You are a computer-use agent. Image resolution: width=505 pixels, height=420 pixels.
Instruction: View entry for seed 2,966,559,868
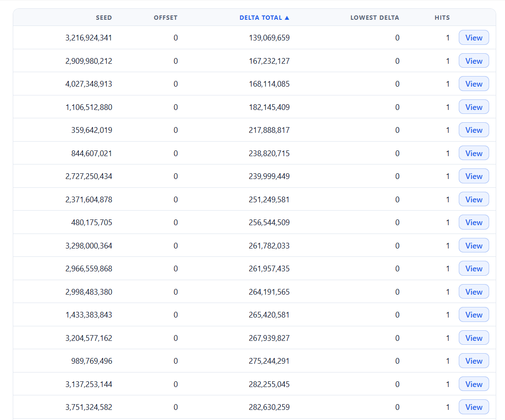pyautogui.click(x=474, y=269)
